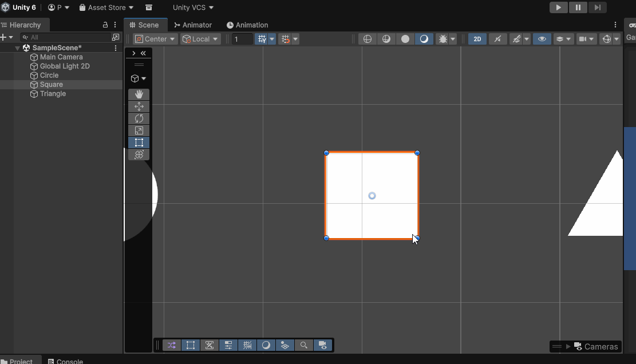Expand the Cameras overlay

point(568,347)
